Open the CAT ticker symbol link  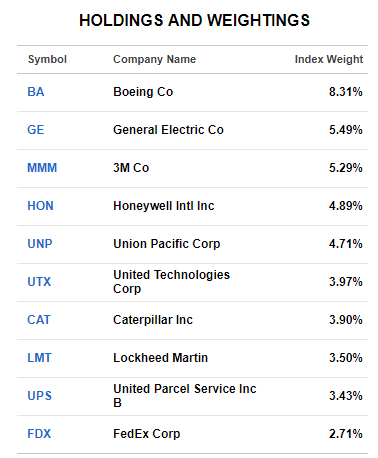[39, 320]
